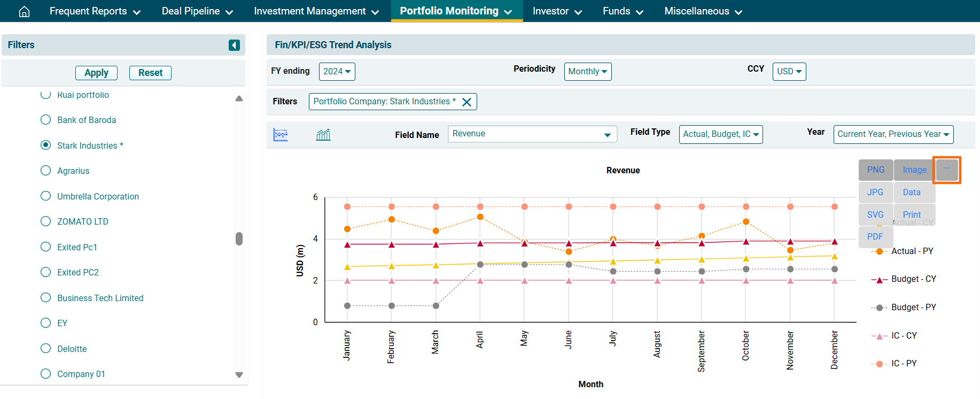Switch to bar chart view icon

[323, 135]
